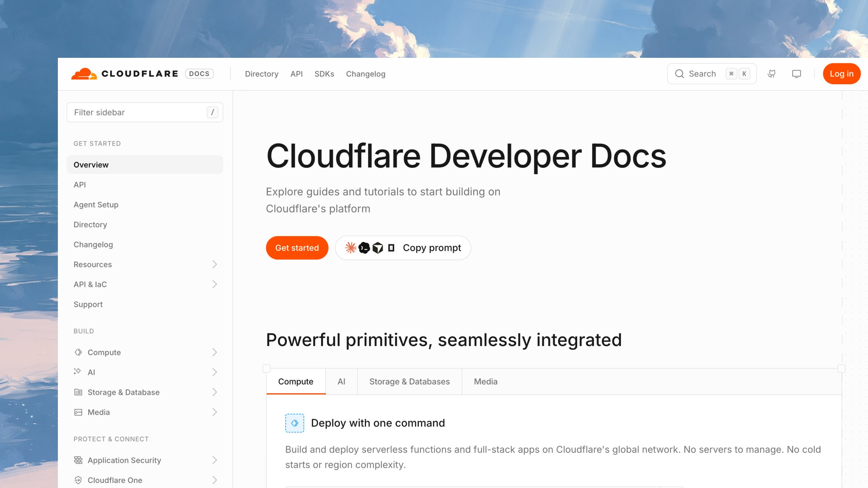Click the slash shortcut badge in filter box
The height and width of the screenshot is (488, 868).
click(213, 112)
